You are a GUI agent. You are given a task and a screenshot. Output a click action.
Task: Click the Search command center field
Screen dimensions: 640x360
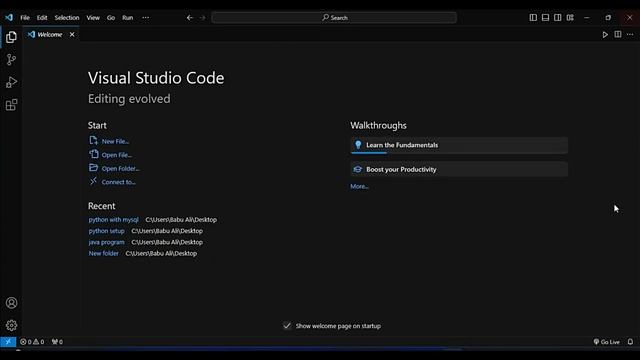334,18
